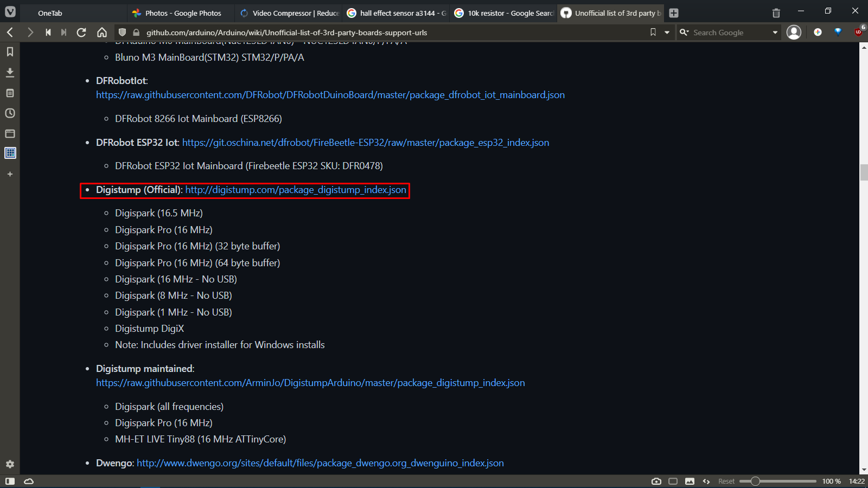Click 'Digispark (all frequencies)' list item
868x488 pixels.
[169, 407]
